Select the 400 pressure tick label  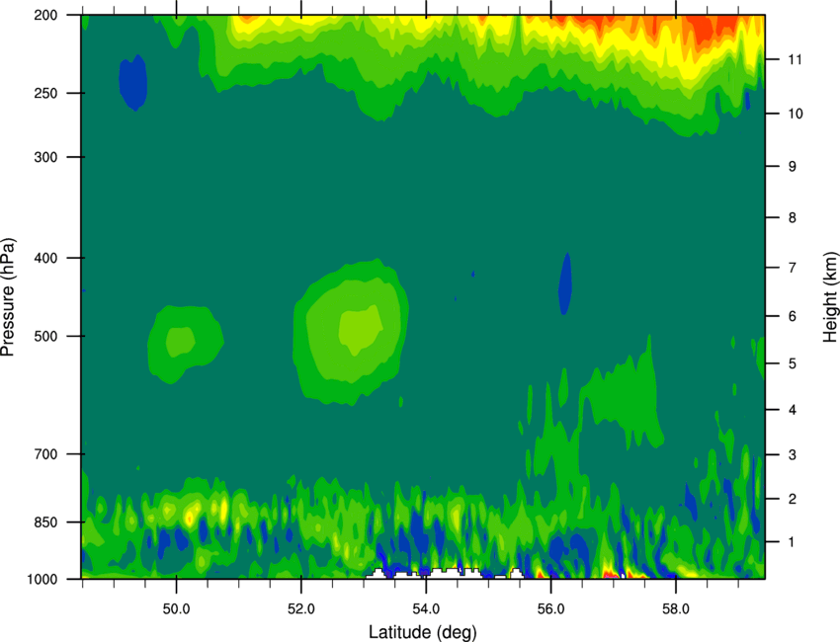coord(46,258)
